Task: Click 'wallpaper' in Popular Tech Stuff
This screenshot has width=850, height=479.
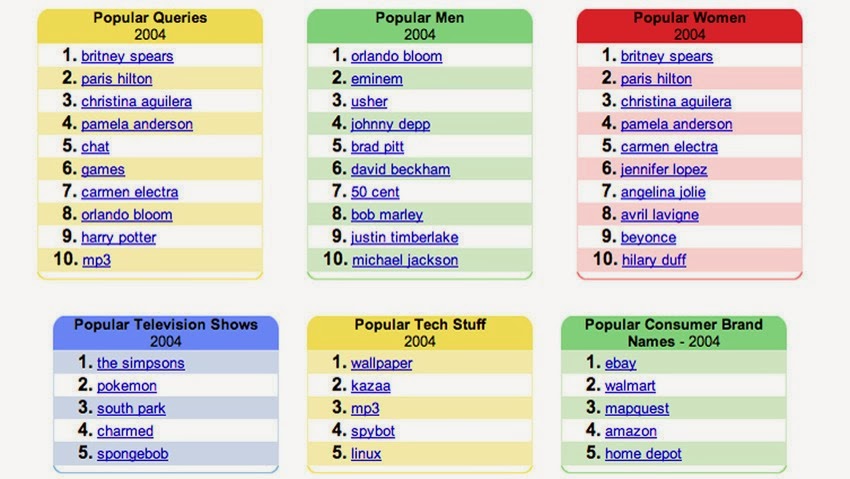Action: point(381,363)
